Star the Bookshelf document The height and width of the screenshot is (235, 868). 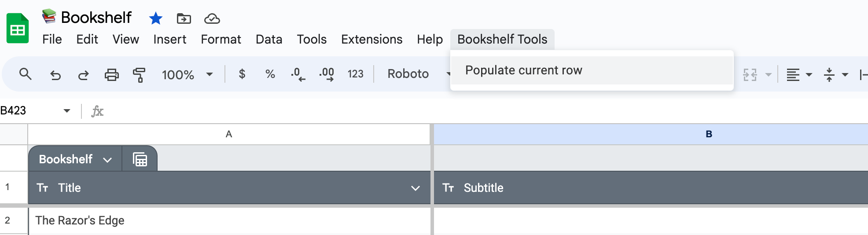tap(156, 18)
